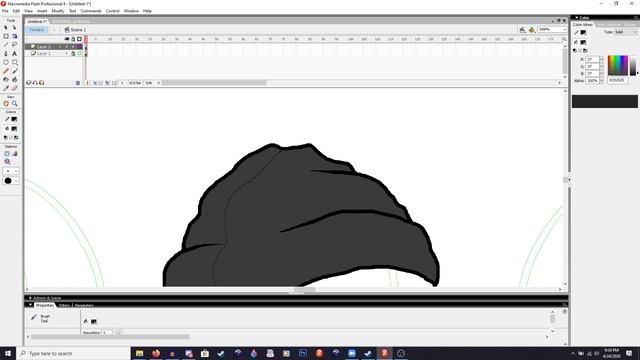Pick a hue in the Color Mixer spectrum
Screen dimensions: 640x360
pos(618,65)
